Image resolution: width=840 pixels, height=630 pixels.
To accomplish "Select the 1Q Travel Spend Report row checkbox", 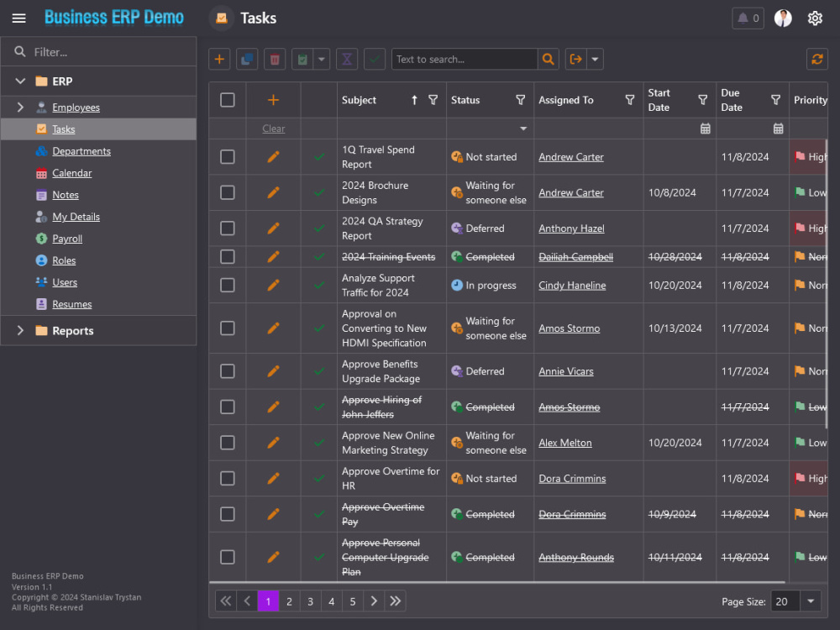I will coord(227,157).
